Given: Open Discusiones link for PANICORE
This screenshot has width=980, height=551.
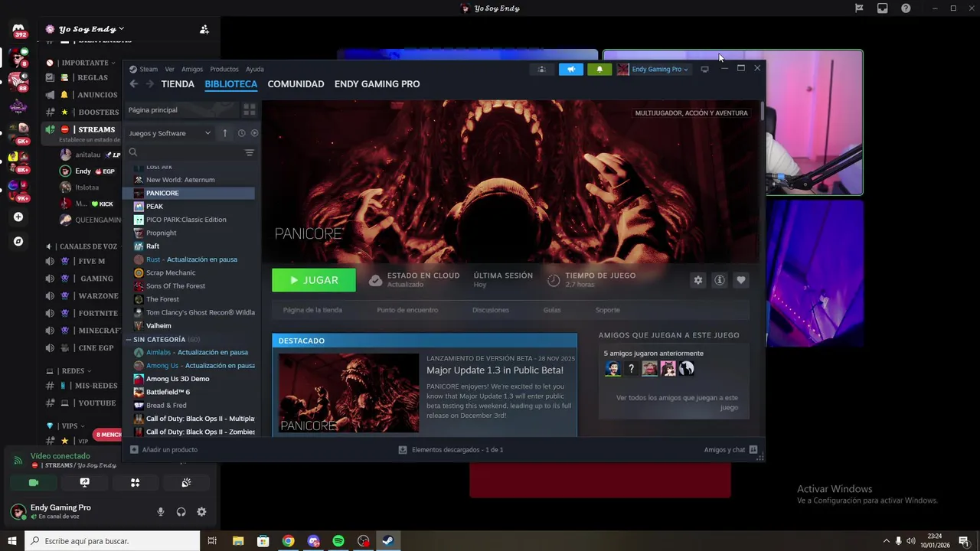Looking at the screenshot, I should pos(490,310).
